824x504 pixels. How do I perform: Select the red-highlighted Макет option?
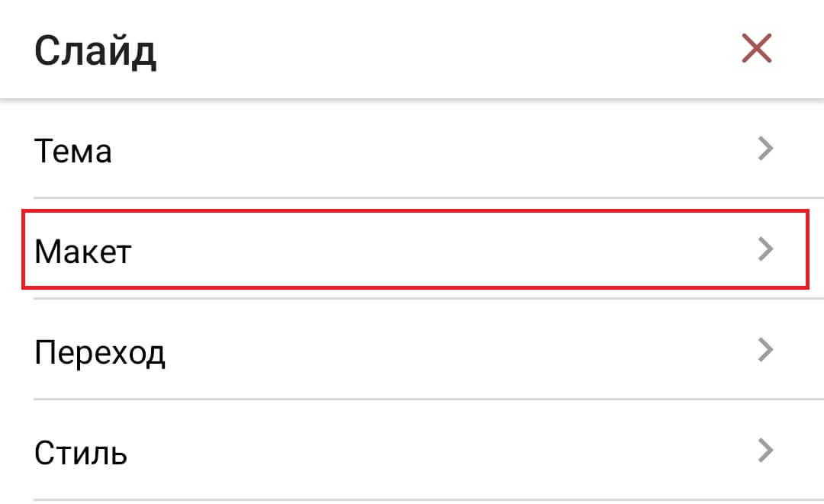(x=412, y=250)
